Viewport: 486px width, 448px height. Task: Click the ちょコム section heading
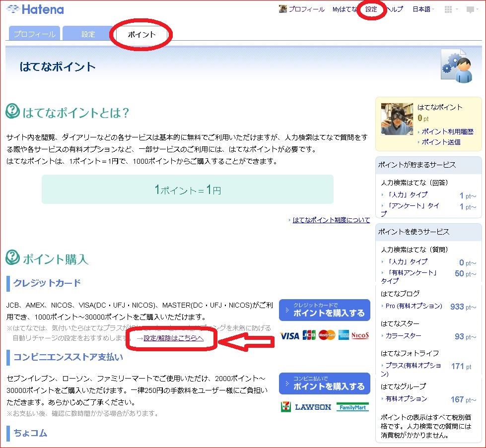point(30,433)
